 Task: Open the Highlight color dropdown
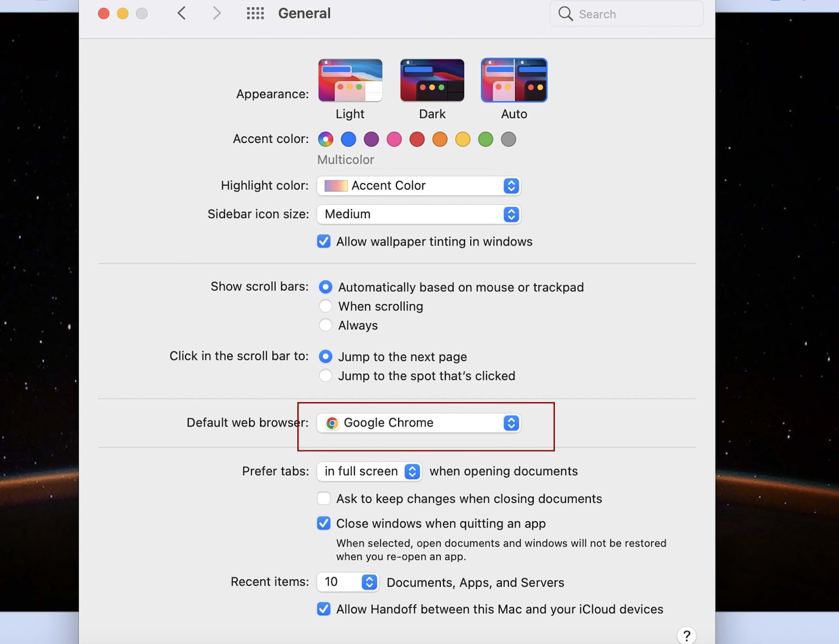(418, 186)
